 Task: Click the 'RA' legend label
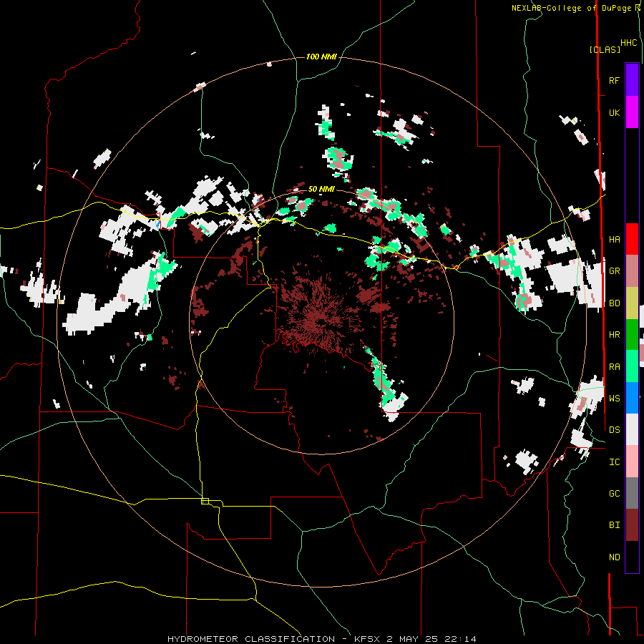(614, 367)
